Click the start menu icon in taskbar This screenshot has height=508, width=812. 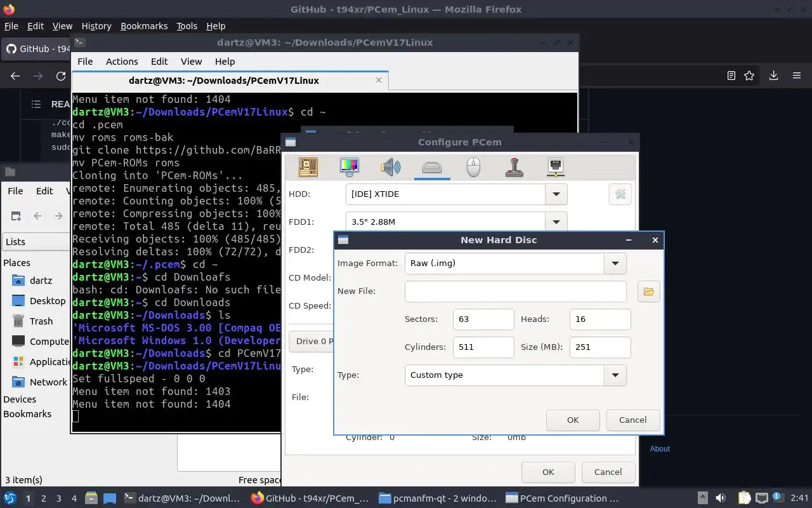click(x=10, y=498)
